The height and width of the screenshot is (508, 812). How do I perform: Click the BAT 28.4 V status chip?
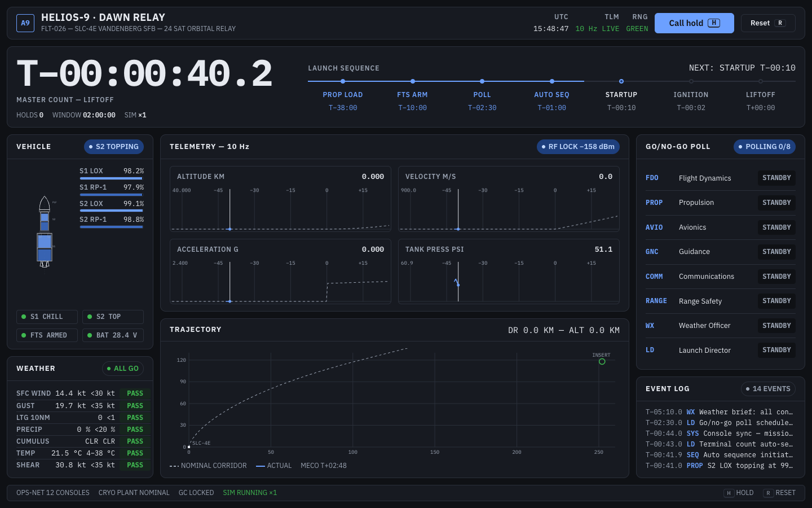(113, 335)
